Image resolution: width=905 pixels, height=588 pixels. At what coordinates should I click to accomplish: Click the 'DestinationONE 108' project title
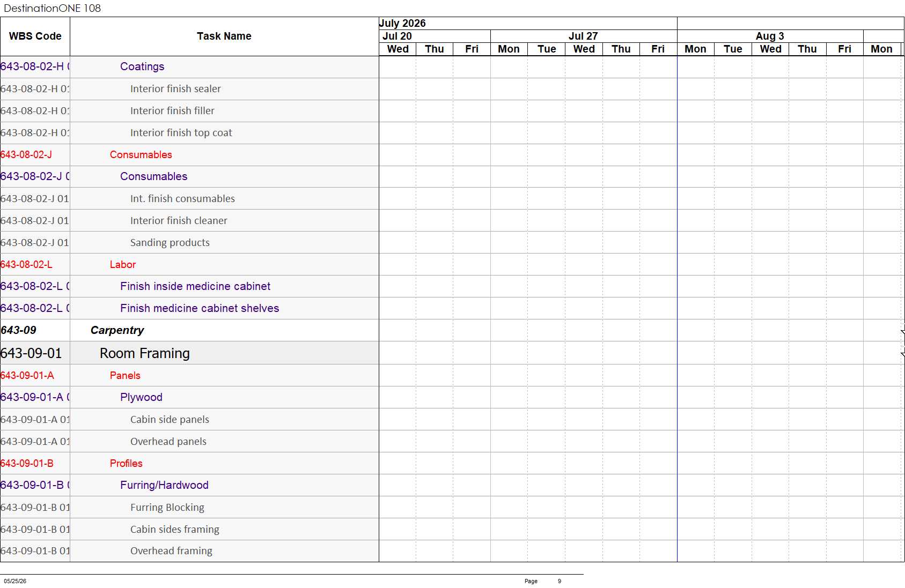[52, 8]
